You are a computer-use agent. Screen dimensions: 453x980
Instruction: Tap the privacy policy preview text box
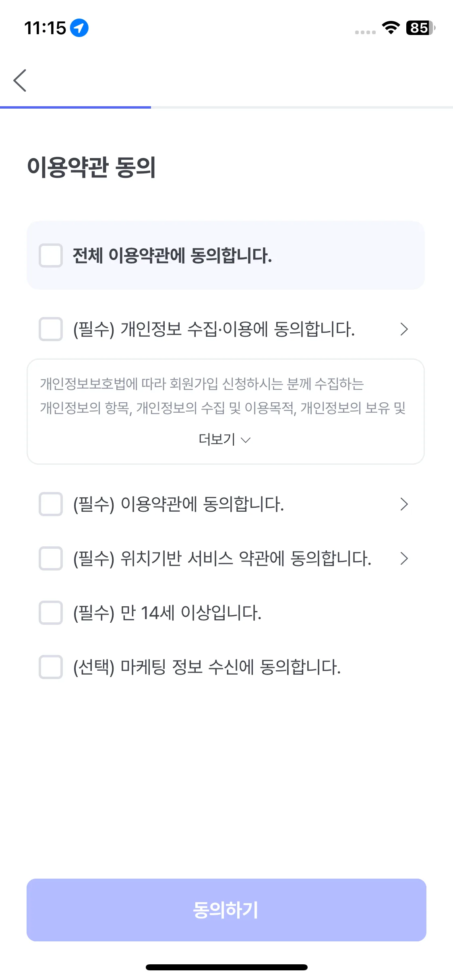222,396
